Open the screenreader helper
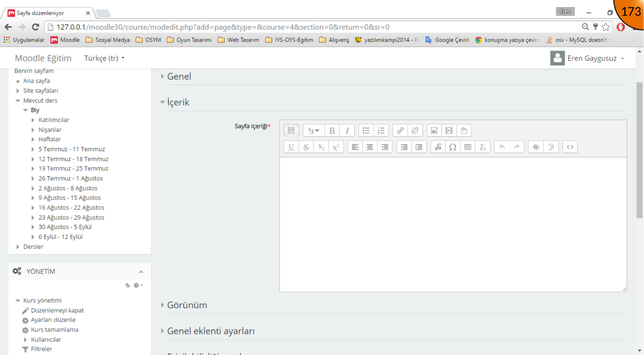 551,147
